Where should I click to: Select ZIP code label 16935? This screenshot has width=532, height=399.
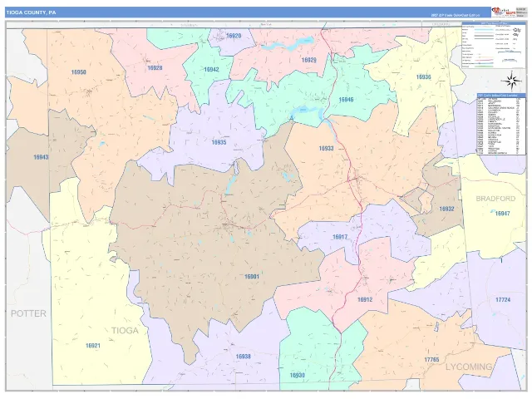coord(219,142)
